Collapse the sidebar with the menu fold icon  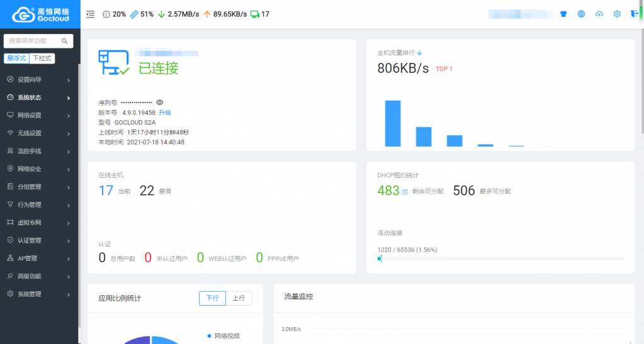pos(91,14)
